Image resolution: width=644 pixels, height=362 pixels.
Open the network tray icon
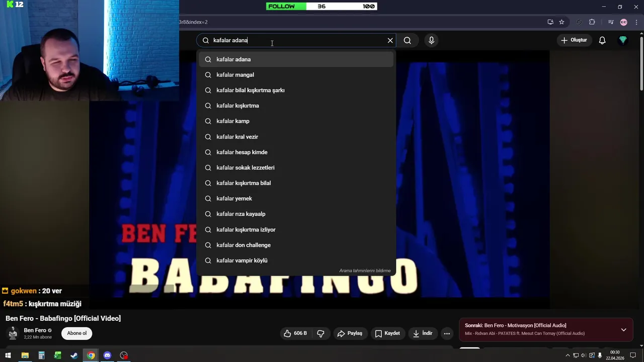point(576,355)
